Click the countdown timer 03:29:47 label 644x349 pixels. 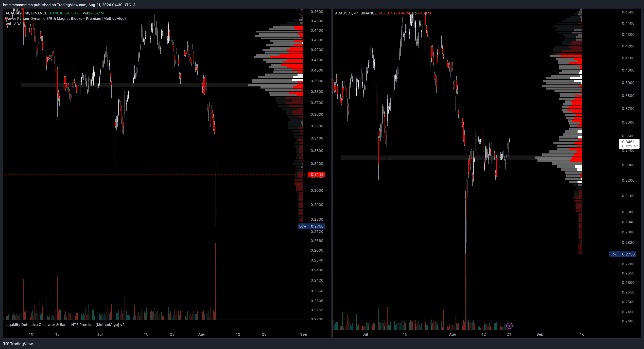[x=630, y=146]
